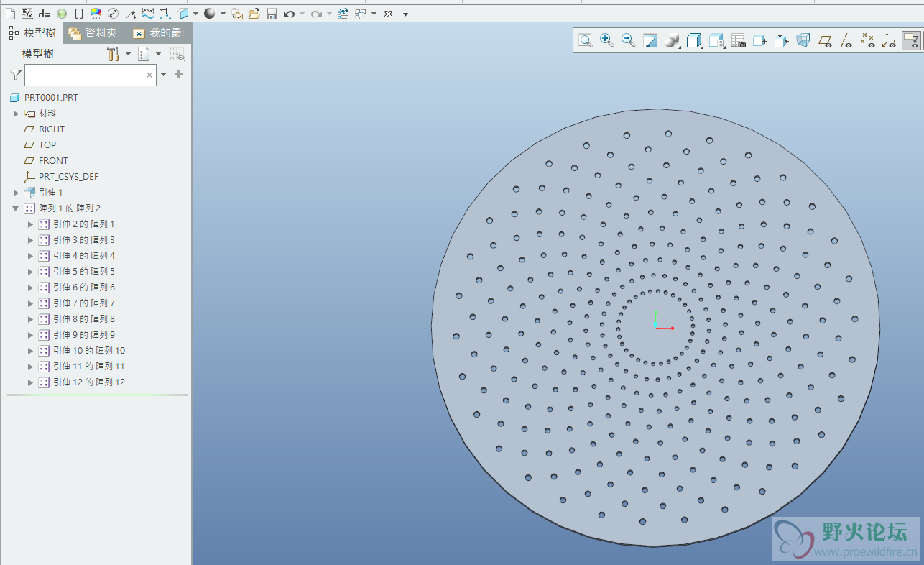Open the view manager icon
Image resolution: width=924 pixels, height=565 pixels.
click(716, 41)
